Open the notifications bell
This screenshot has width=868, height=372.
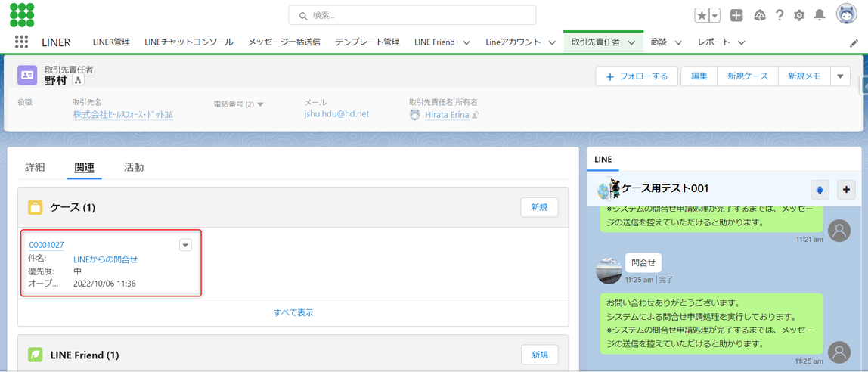820,15
